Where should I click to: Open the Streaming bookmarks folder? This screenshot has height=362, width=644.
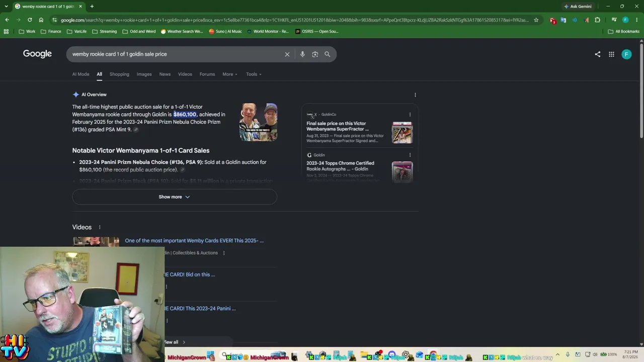click(104, 31)
